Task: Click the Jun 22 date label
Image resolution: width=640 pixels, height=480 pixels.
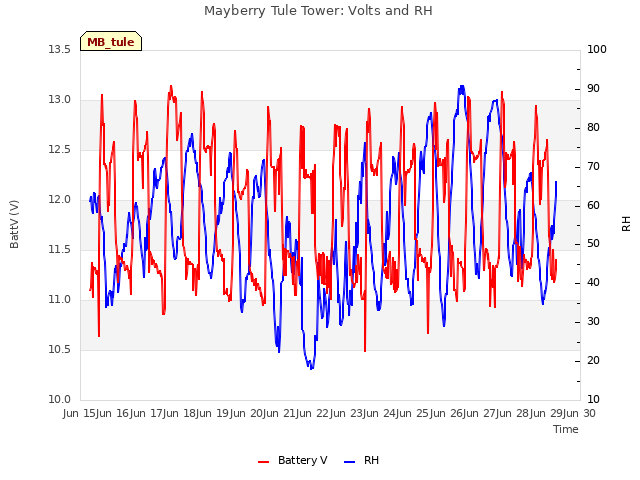Action: 312,413
